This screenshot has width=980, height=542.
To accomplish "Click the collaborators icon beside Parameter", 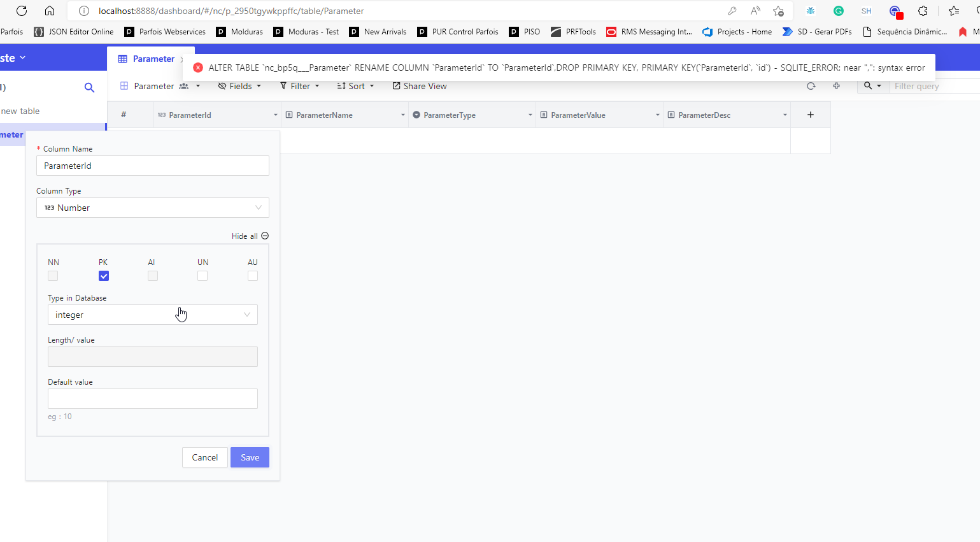I will click(x=183, y=85).
